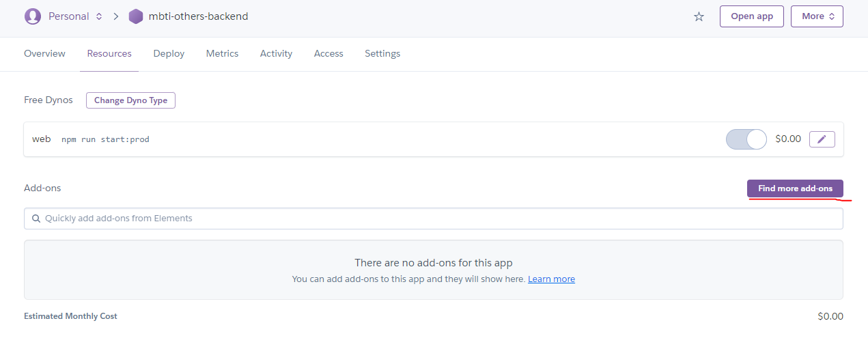The height and width of the screenshot is (364, 868).
Task: Click the hexagon app icon beside mbti-others-backend
Action: (x=136, y=16)
